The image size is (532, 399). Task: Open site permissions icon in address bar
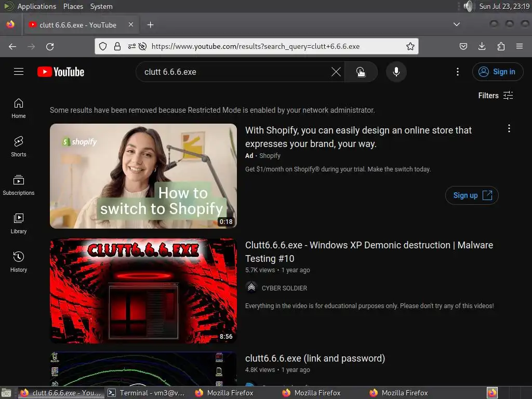point(131,46)
